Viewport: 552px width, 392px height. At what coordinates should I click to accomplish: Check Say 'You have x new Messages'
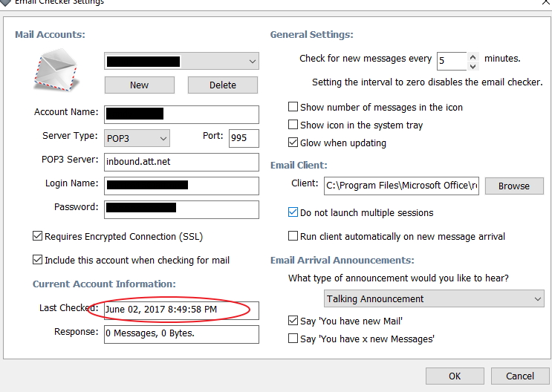click(x=293, y=339)
